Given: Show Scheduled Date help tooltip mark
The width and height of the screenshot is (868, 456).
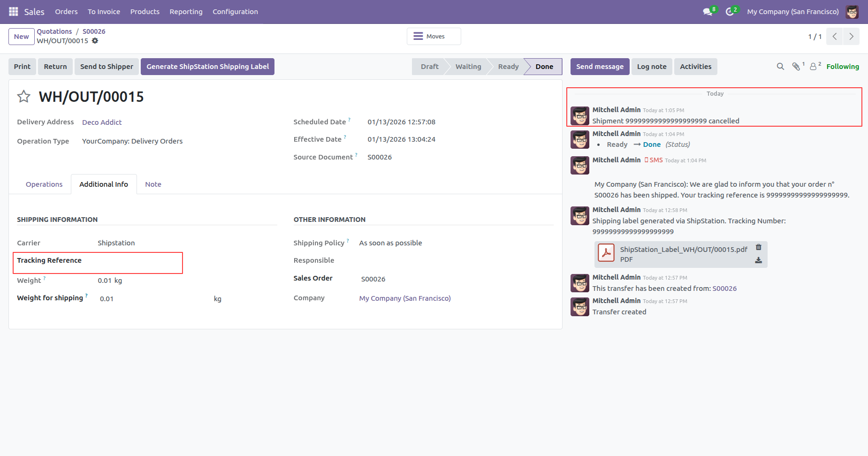Looking at the screenshot, I should [350, 120].
